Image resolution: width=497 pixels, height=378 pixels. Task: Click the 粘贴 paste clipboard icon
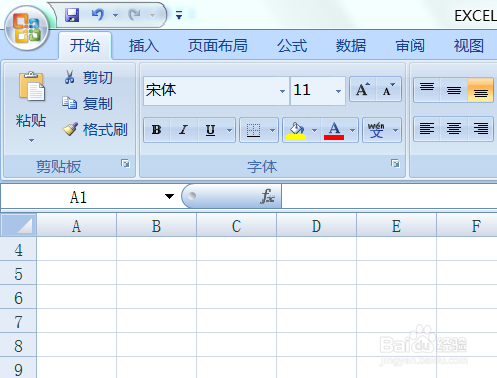(x=31, y=86)
